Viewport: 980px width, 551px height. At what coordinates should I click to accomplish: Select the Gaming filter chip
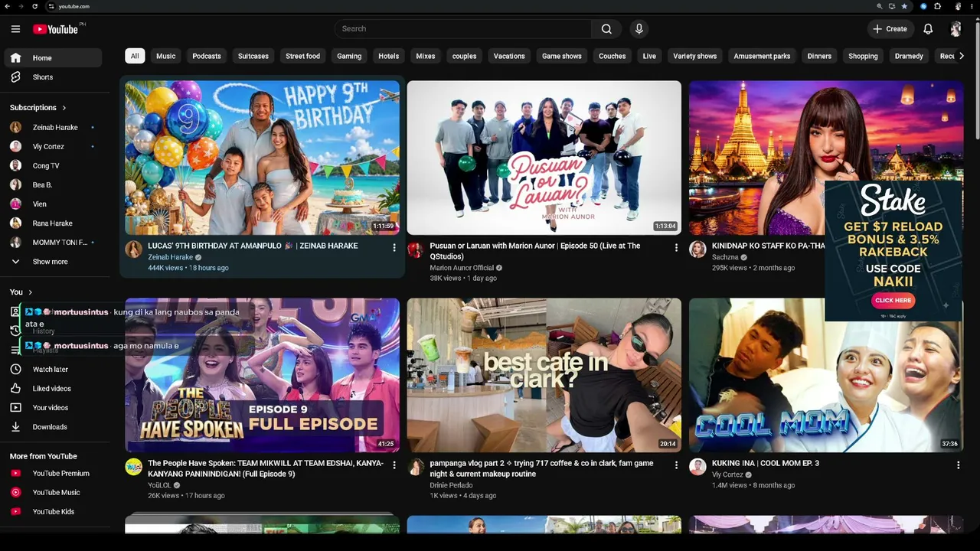349,56
